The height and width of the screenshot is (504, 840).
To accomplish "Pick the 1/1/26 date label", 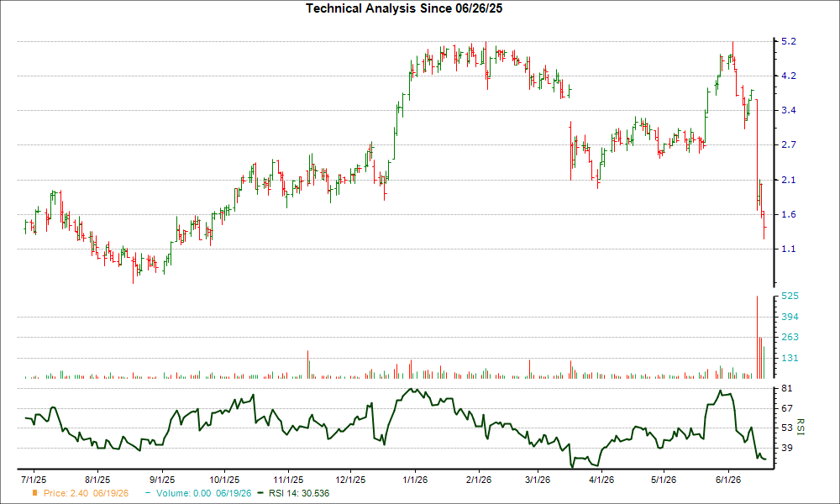I will (415, 480).
